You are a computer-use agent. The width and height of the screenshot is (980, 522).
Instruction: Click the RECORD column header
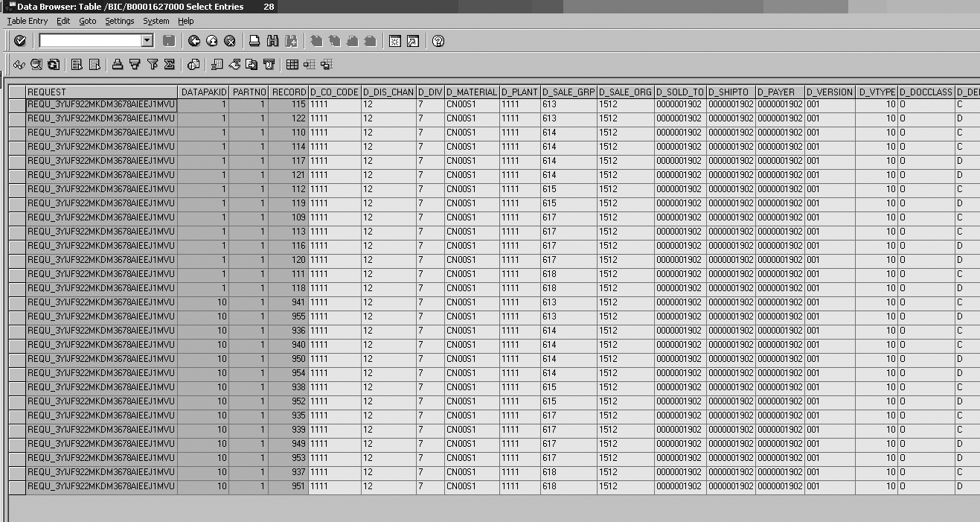tap(288, 92)
